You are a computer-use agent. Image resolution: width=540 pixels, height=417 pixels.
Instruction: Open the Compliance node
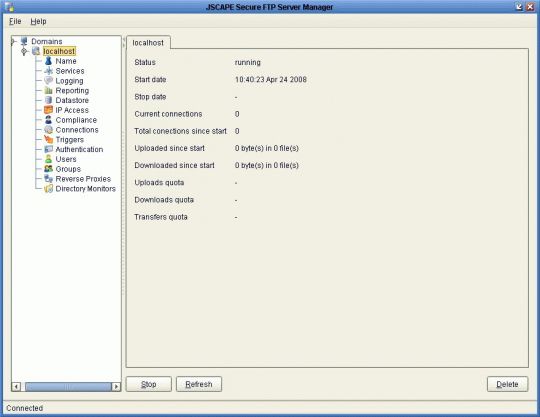(76, 120)
